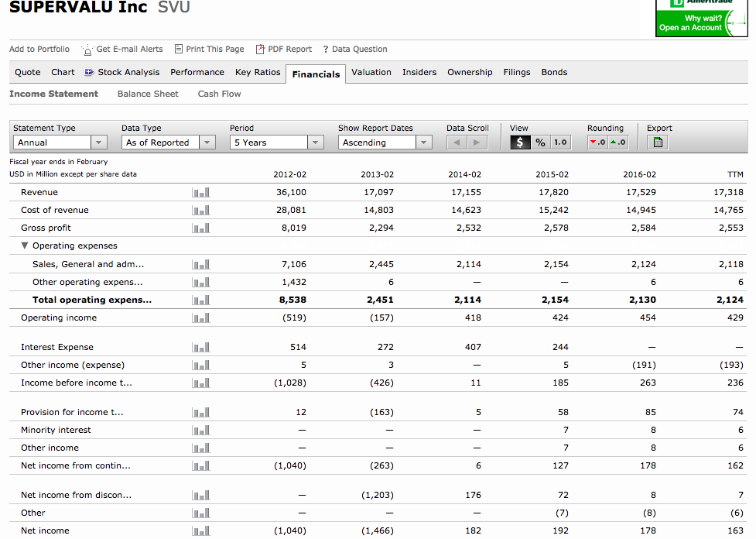
Task: Open Net income from continuing chart icon
Action: click(x=200, y=466)
